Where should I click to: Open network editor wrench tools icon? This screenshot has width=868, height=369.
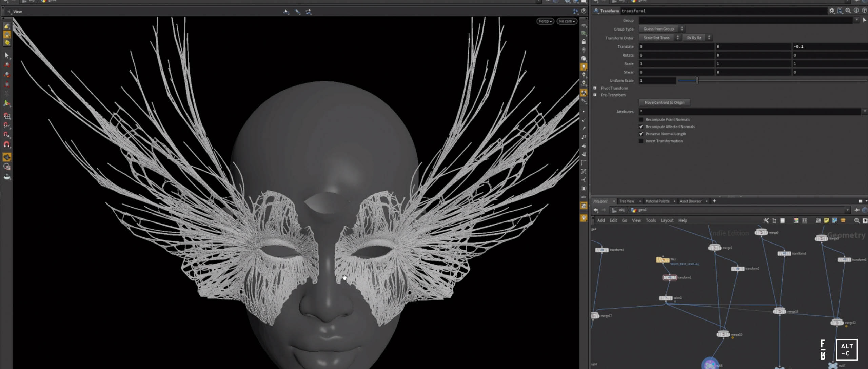pos(766,220)
